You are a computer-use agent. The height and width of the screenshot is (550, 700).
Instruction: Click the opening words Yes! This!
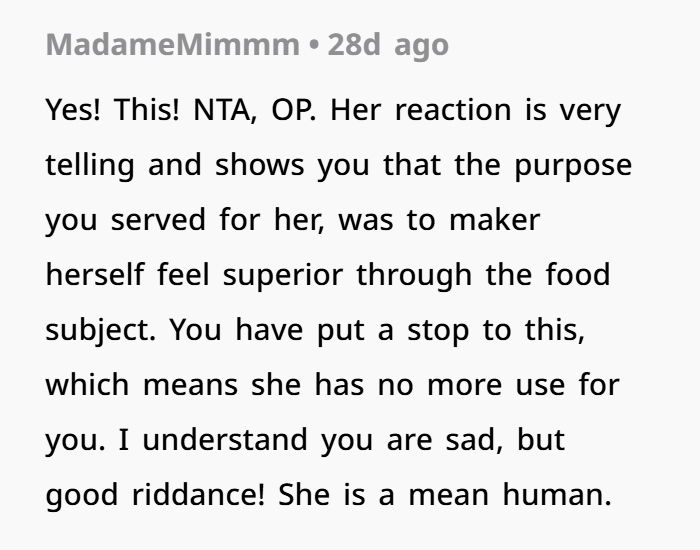pyautogui.click(x=112, y=110)
